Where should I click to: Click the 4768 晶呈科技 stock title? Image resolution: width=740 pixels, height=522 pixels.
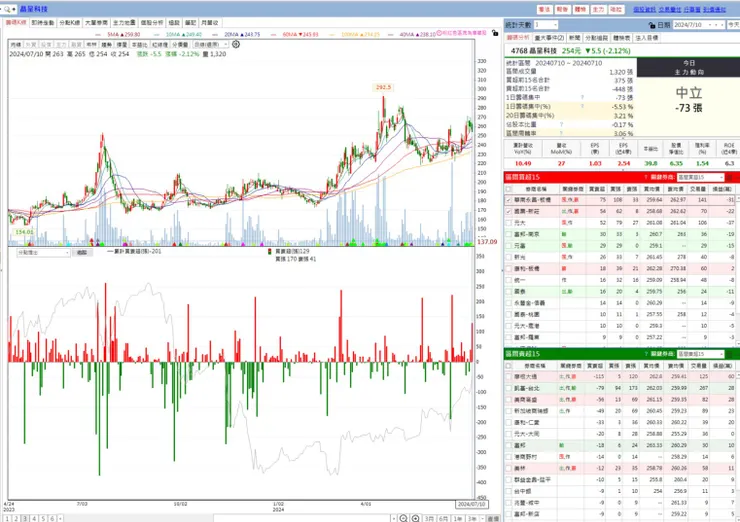coord(534,51)
